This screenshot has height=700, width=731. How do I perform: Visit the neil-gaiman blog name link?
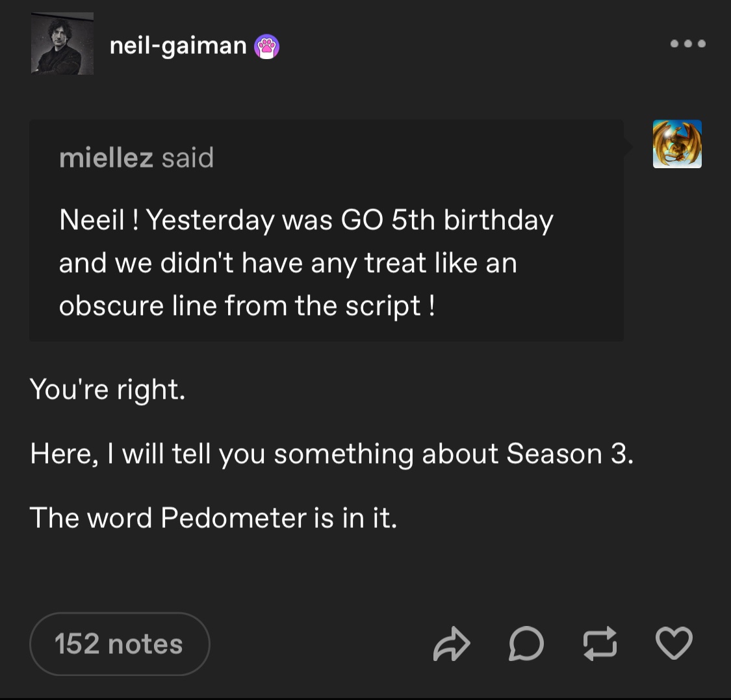point(178,45)
